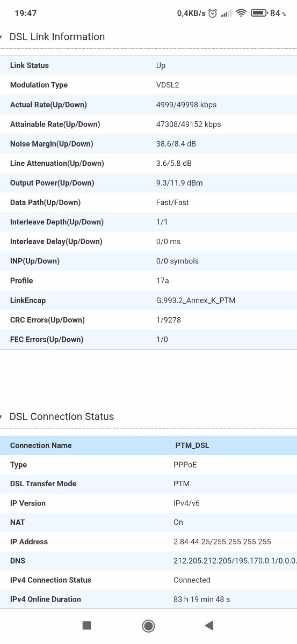
Task: Tap the alarm clock status icon
Action: click(x=213, y=13)
